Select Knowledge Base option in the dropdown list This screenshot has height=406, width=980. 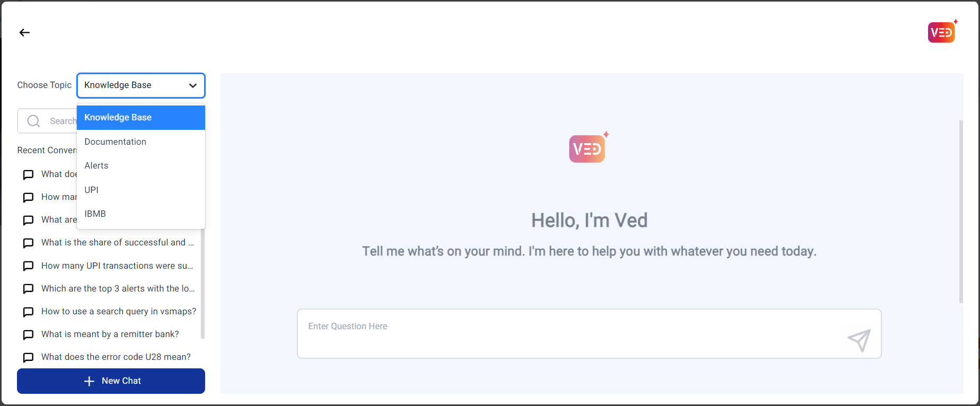point(140,118)
